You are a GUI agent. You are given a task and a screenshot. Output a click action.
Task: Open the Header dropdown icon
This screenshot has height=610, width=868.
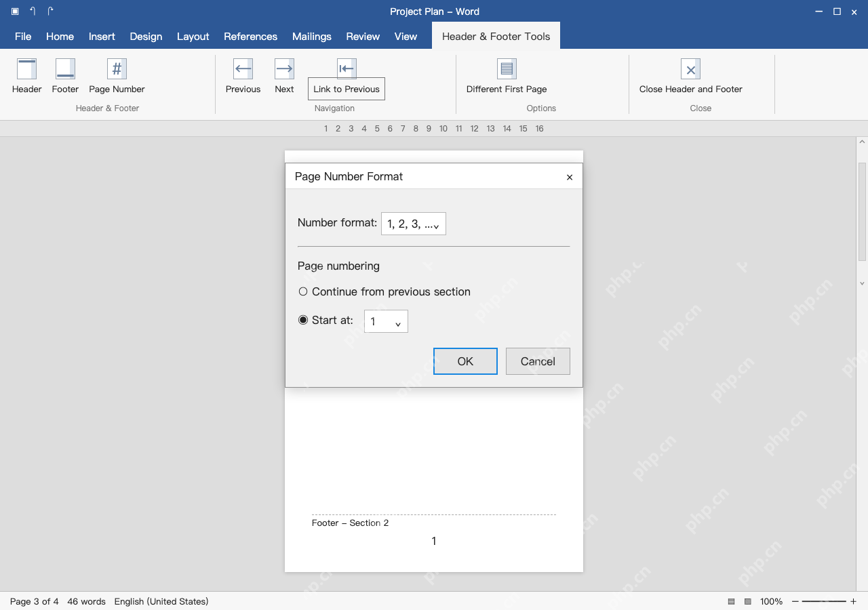point(26,68)
